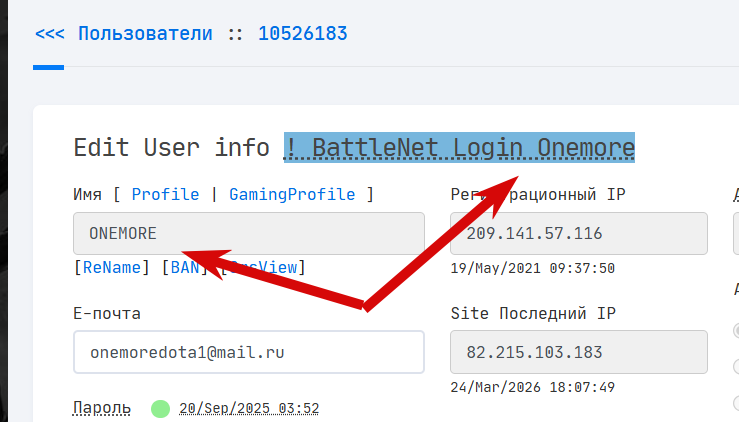Click the registration timestamp 19/May/2021 09:37:50
Viewport: 739px width, 422px height.
(533, 268)
